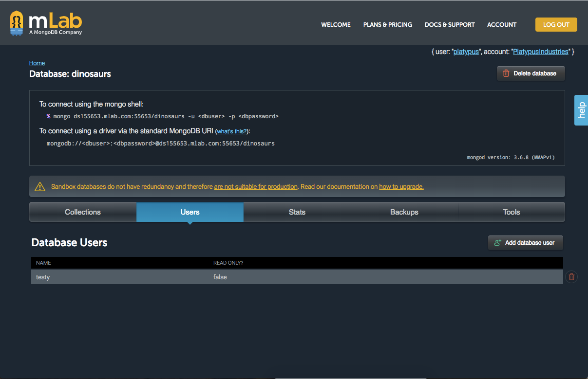Screen dimensions: 588x379
Task: Select the Users tab
Action: pyautogui.click(x=190, y=212)
